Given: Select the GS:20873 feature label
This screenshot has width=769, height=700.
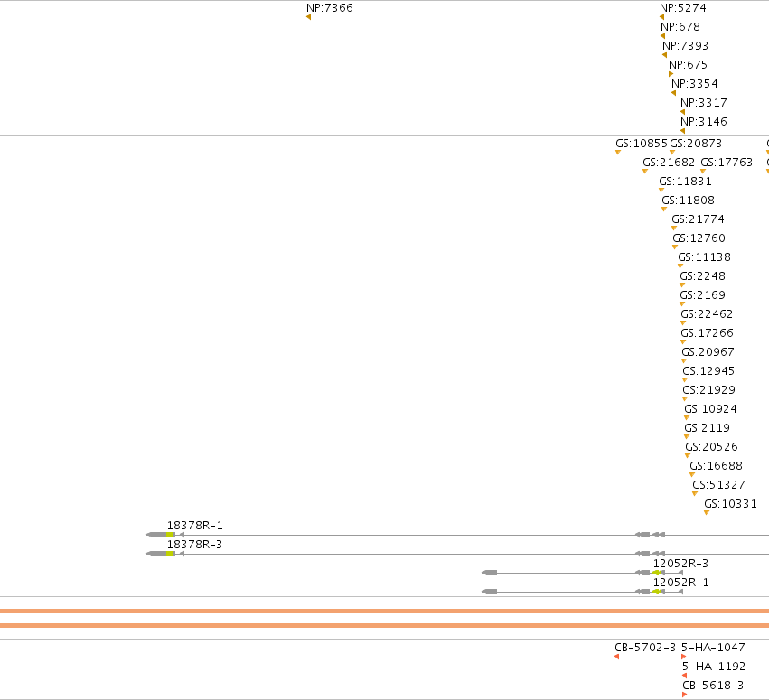Looking at the screenshot, I should [696, 144].
